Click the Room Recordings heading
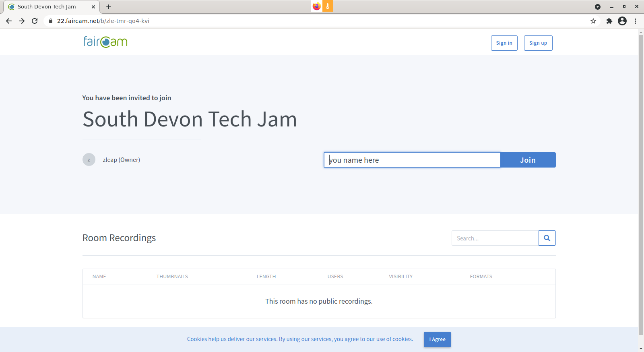This screenshot has width=644, height=352. (119, 238)
